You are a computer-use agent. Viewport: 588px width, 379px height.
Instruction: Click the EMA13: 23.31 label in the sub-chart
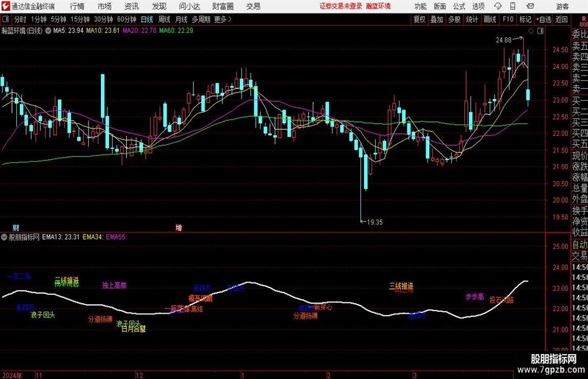61,236
